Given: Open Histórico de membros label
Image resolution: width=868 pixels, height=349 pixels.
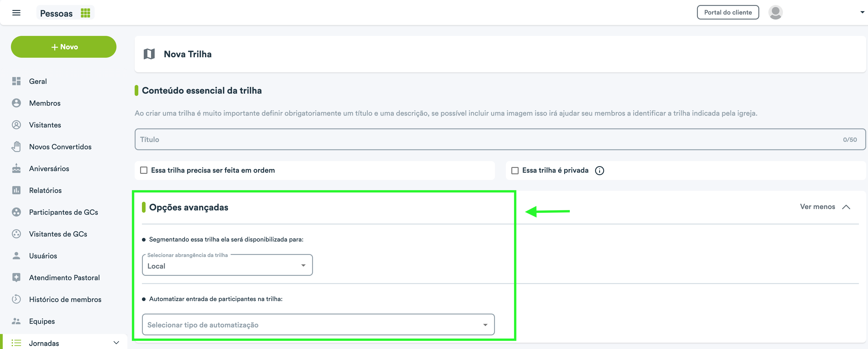Looking at the screenshot, I should click(65, 299).
